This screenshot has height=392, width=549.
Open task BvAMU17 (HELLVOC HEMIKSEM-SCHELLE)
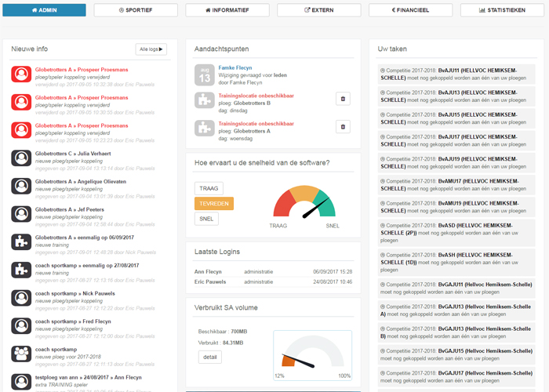click(x=456, y=185)
